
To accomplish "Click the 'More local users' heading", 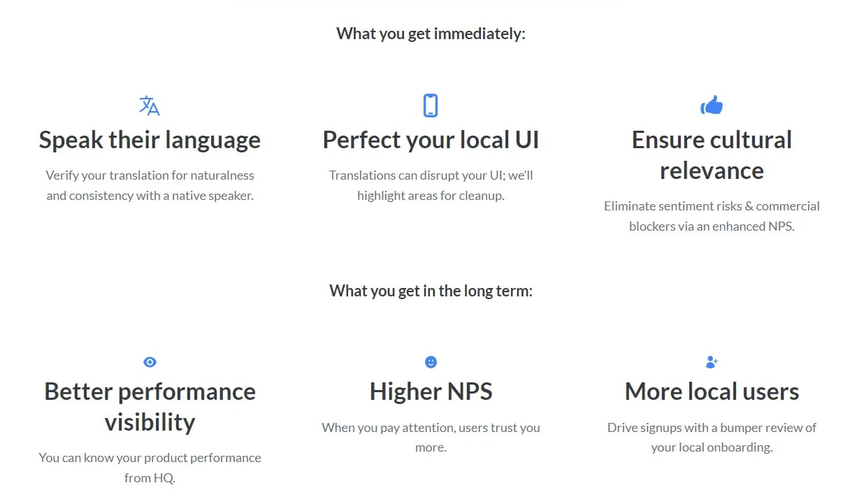I will pos(712,391).
